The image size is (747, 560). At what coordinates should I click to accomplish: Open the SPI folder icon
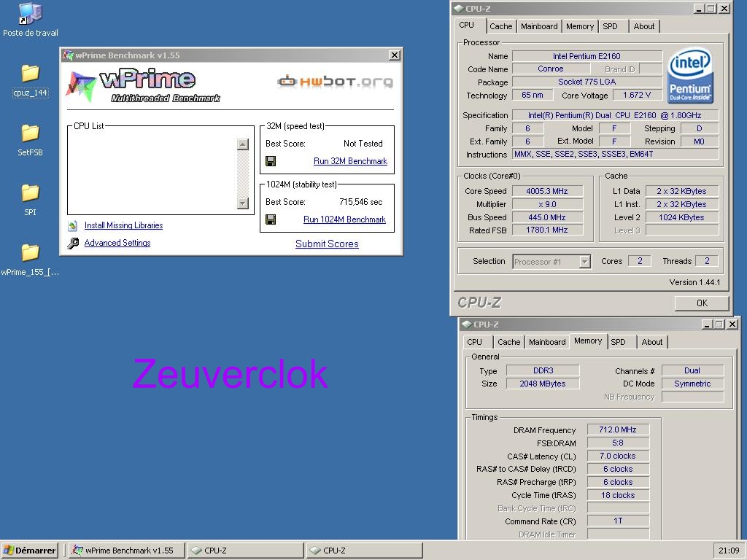click(x=30, y=192)
